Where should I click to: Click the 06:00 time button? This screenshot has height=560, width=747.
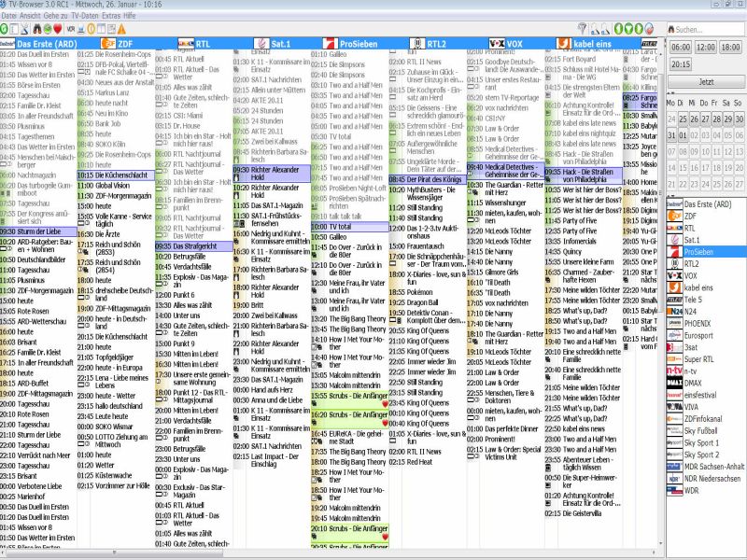(x=681, y=47)
